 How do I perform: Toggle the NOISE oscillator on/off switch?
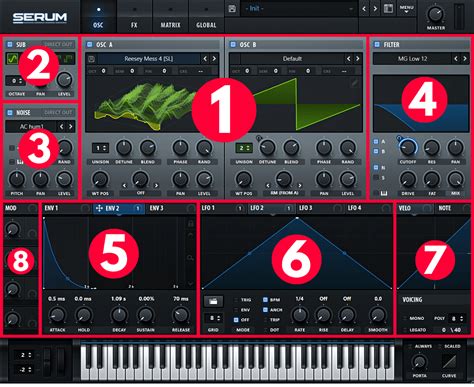(10, 113)
